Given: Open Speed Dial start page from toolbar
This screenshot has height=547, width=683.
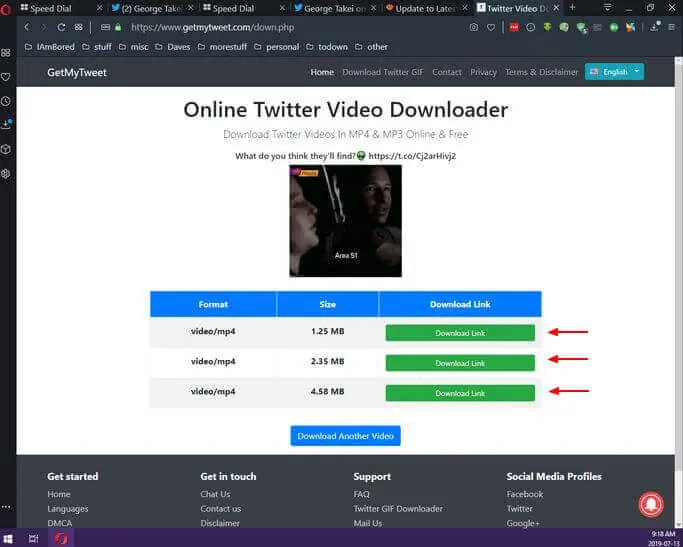Looking at the screenshot, I should pos(78,27).
